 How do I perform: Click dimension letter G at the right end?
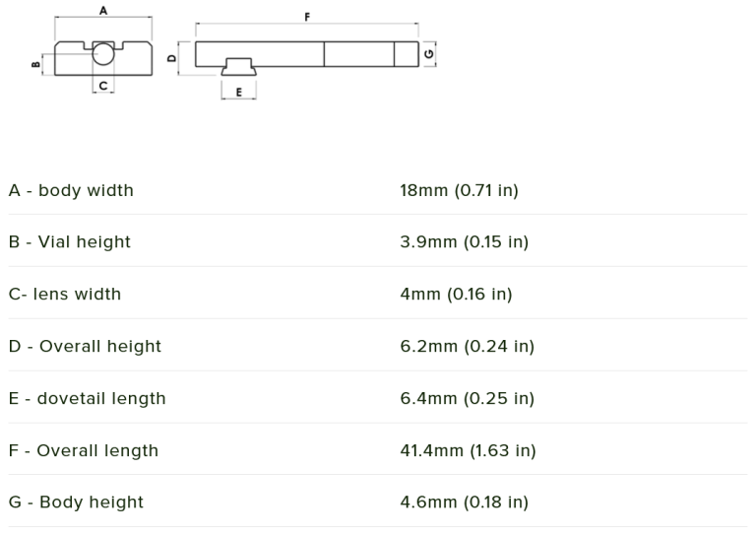tap(430, 53)
